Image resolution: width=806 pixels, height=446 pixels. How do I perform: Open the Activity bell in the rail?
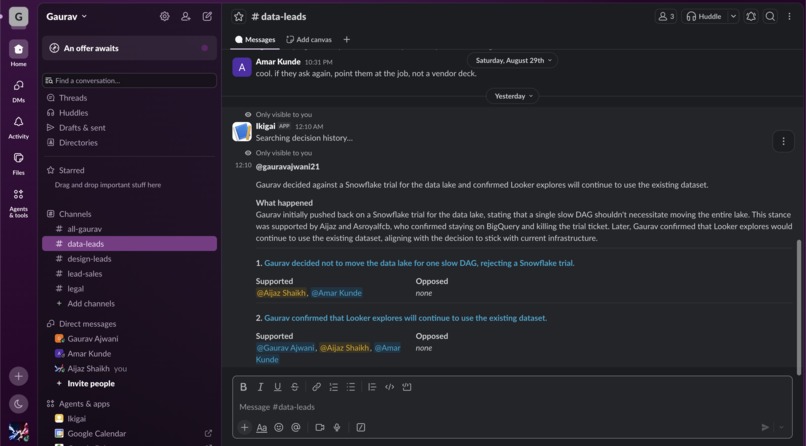point(18,127)
